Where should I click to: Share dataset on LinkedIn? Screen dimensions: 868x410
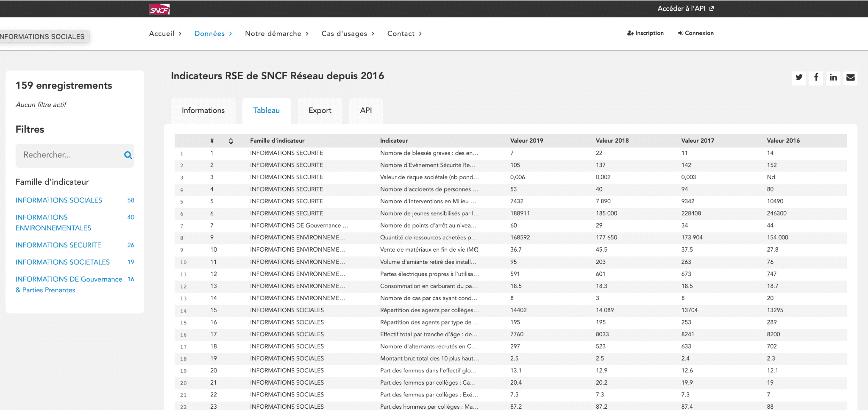pos(833,78)
